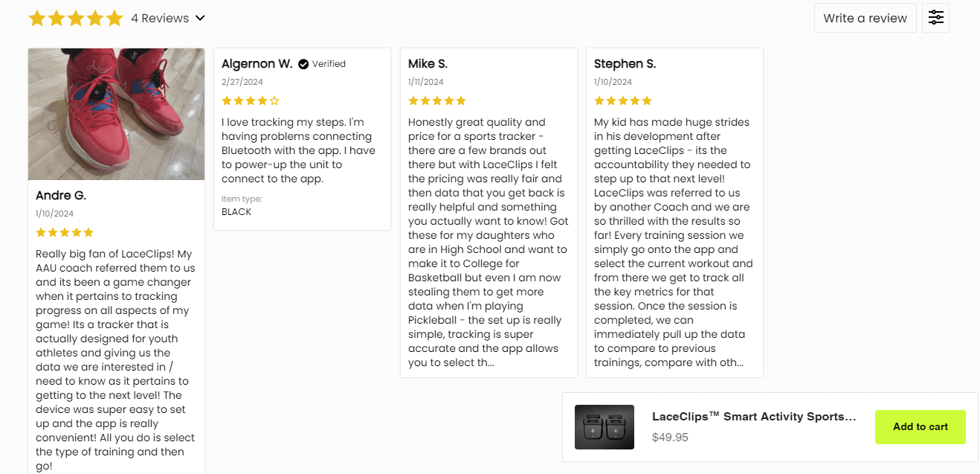
Task: Click the LaceClips product thumbnail image
Action: pos(604,427)
